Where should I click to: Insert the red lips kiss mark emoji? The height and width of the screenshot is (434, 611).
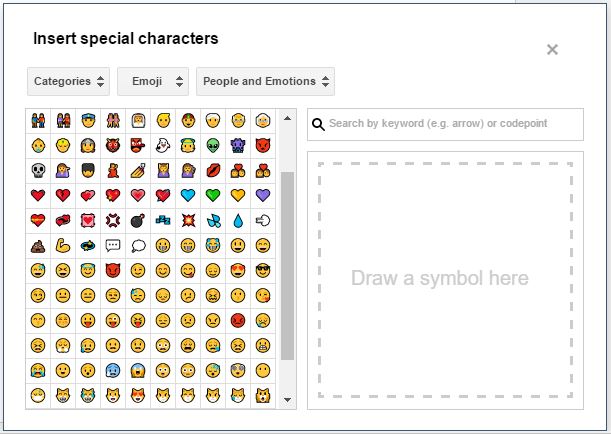pos(212,171)
